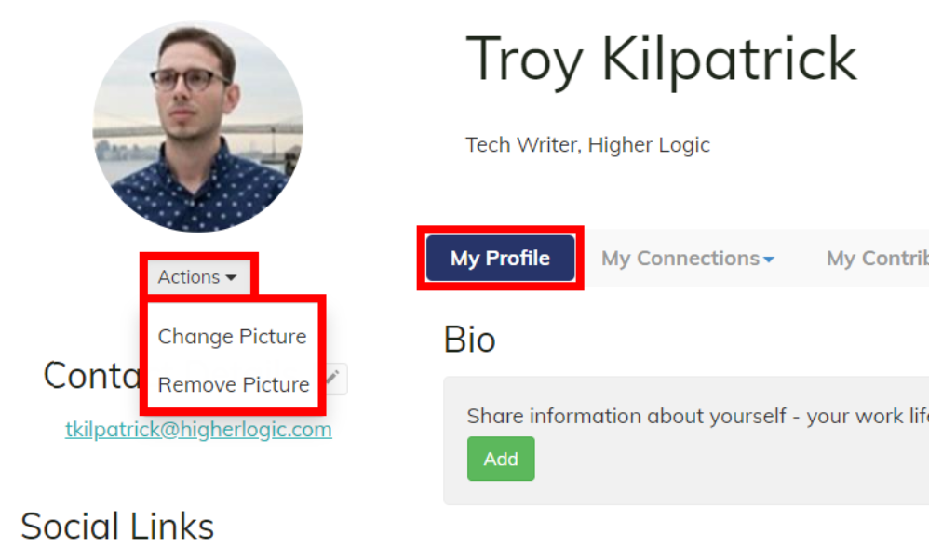Screen dimensions: 929x560
Task: Click Troy Kilpatrick's circular profile photo
Action: 198,127
